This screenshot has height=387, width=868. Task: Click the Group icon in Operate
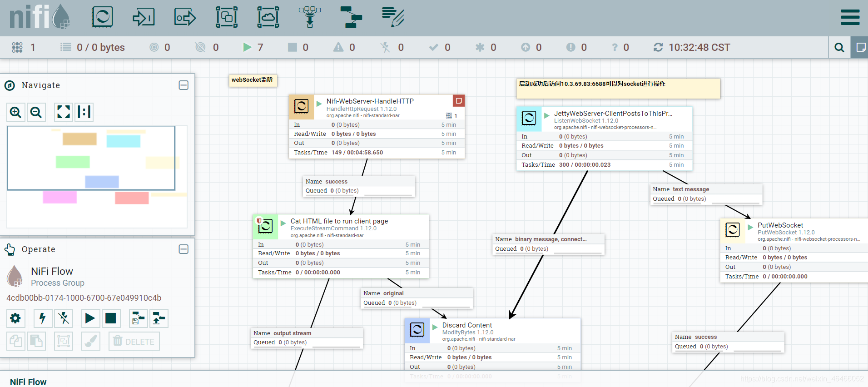[64, 341]
